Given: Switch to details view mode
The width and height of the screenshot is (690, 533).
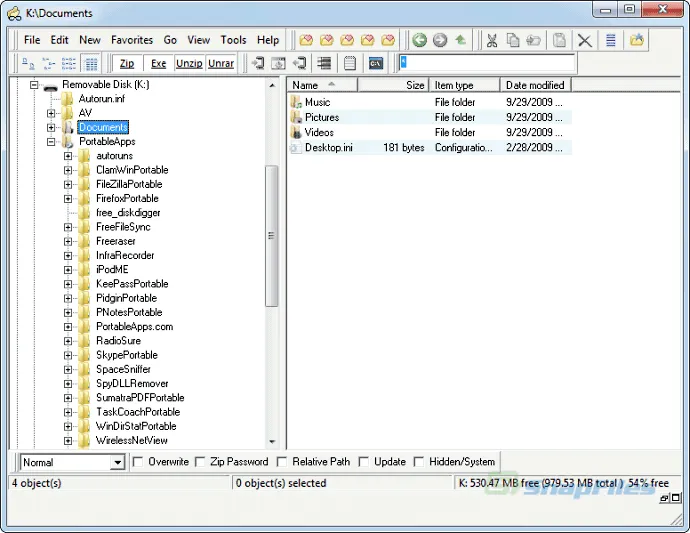Looking at the screenshot, I should (91, 64).
